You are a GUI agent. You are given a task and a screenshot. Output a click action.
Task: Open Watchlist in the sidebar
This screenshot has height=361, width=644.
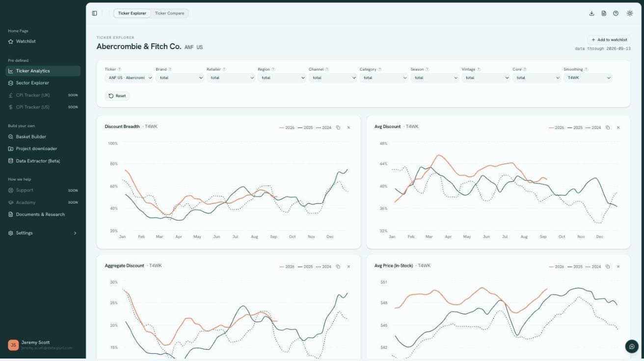point(43,41)
